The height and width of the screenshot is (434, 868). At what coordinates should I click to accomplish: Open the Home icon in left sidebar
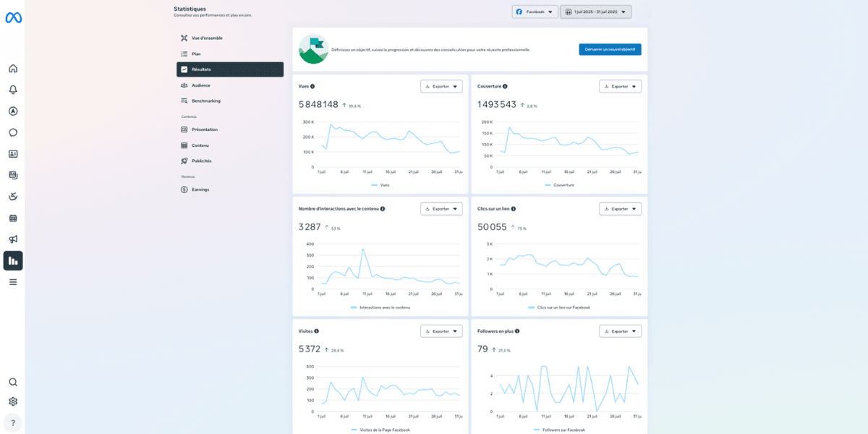(13, 69)
